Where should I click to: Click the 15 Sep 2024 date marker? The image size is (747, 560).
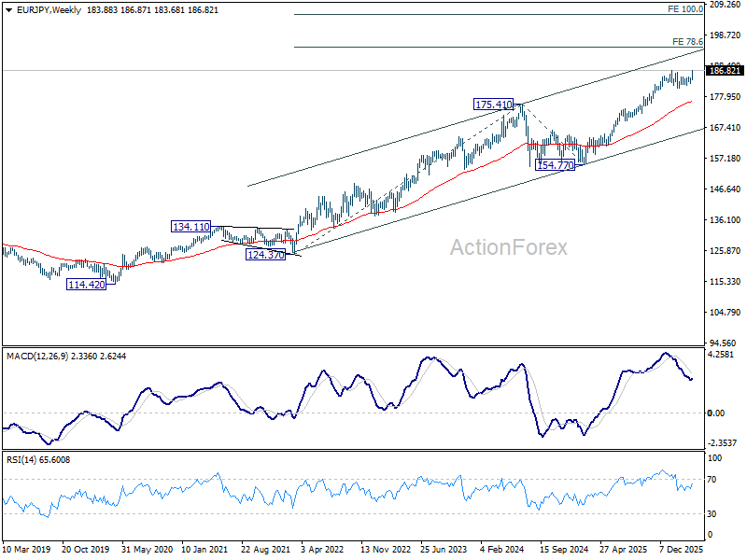(x=564, y=550)
